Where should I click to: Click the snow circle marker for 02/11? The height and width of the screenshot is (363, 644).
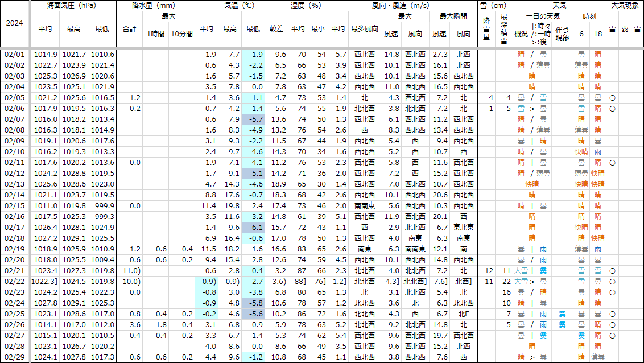click(612, 163)
